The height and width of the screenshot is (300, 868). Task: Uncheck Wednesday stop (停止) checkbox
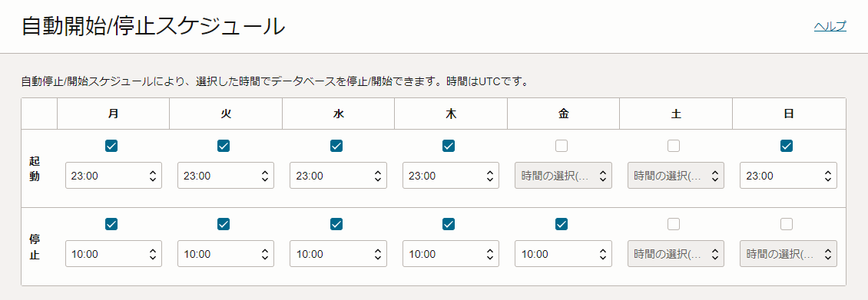click(x=336, y=224)
